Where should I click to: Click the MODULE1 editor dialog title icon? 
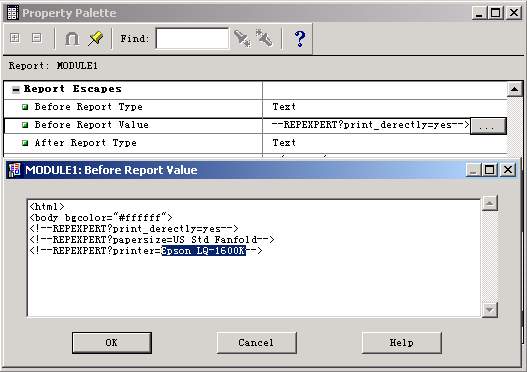(x=14, y=170)
